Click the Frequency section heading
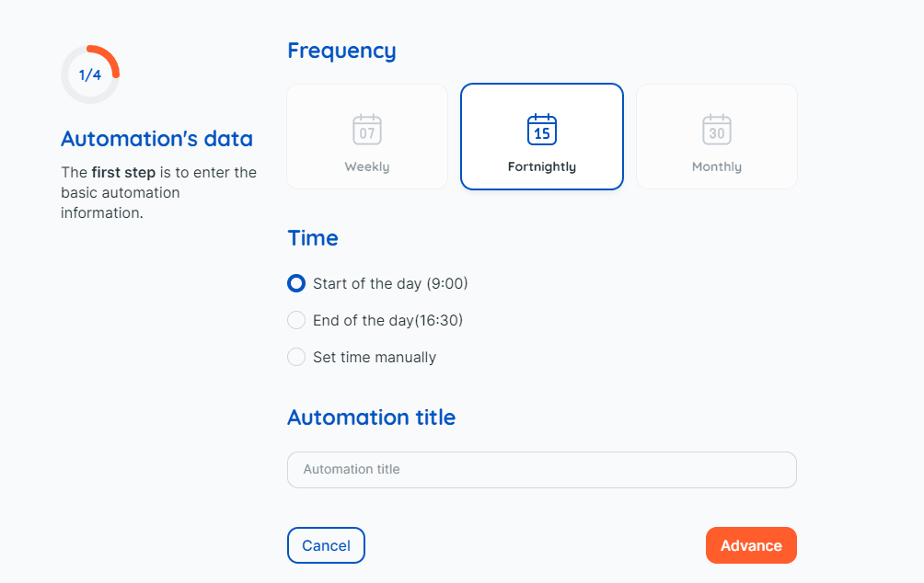Image resolution: width=924 pixels, height=583 pixels. tap(341, 51)
